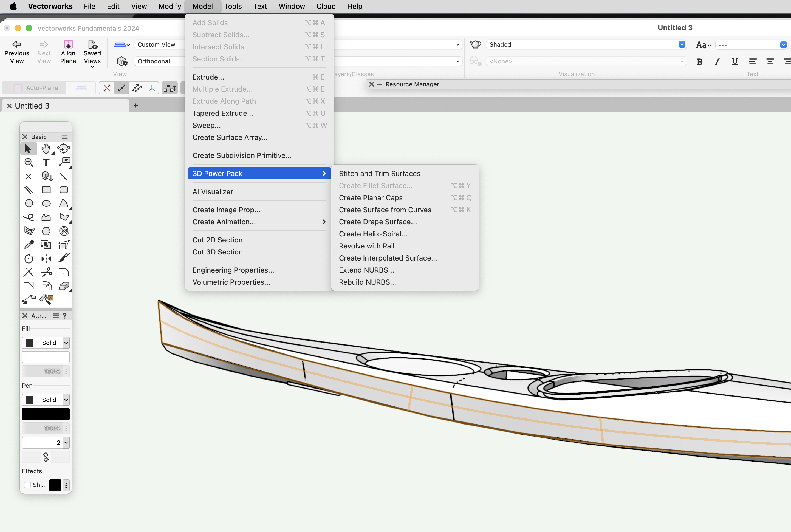Open the Fill style Solid dropdown
Screen dimensions: 791x532
(66, 343)
